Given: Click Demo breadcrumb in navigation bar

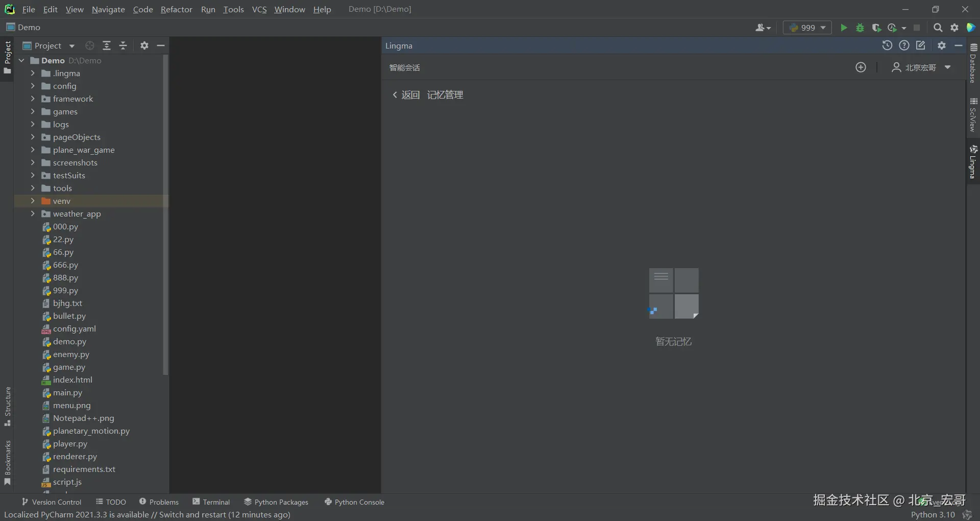Looking at the screenshot, I should (23, 27).
